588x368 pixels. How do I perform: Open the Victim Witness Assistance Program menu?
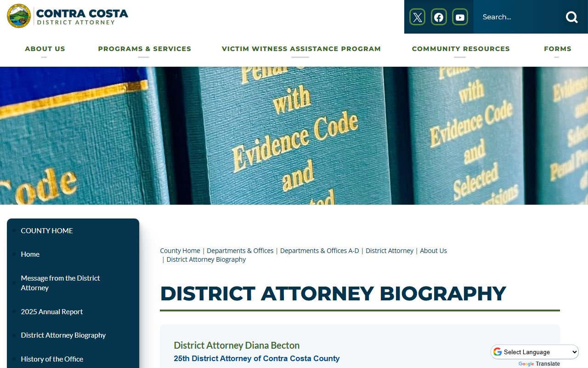(301, 49)
